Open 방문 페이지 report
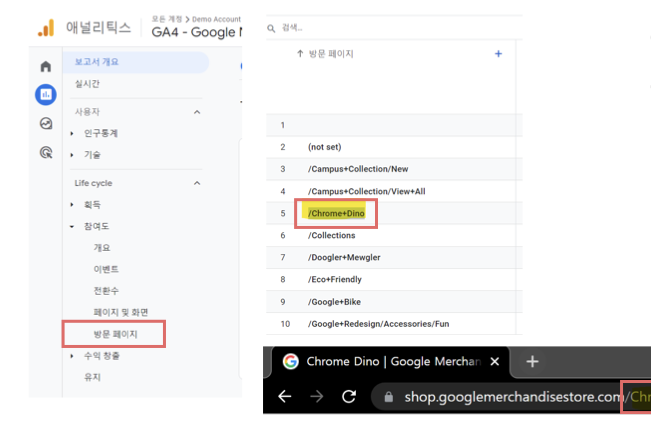 [115, 334]
